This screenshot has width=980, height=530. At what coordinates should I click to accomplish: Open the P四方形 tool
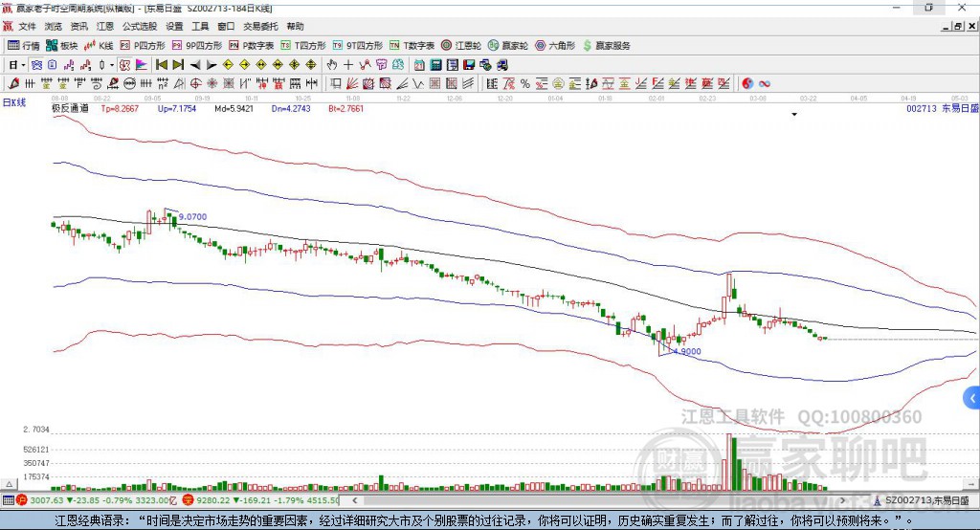(x=143, y=46)
